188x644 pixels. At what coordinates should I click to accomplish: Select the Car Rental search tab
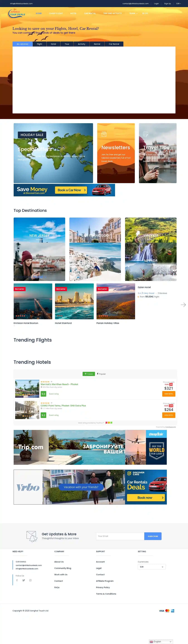[x=114, y=44]
